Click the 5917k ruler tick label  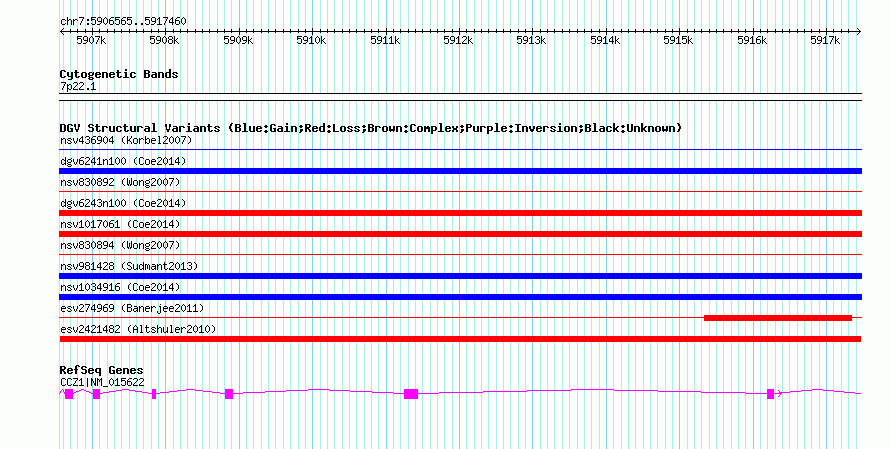pyautogui.click(x=825, y=40)
